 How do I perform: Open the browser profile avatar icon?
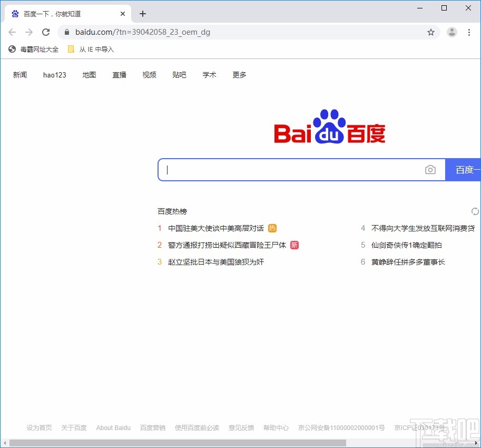(452, 32)
